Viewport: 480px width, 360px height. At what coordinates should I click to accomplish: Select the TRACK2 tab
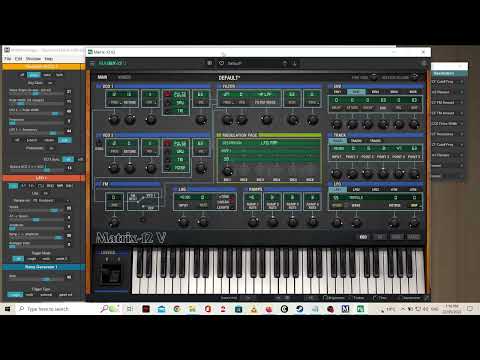356,141
